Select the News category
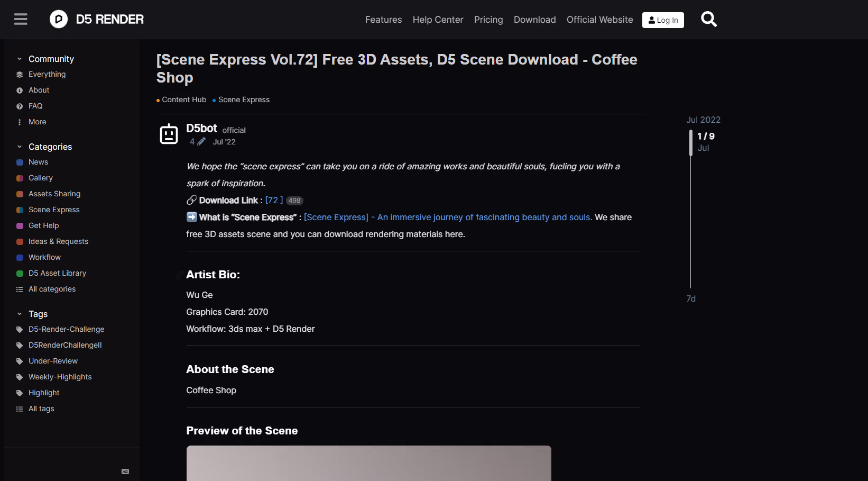 coord(38,162)
